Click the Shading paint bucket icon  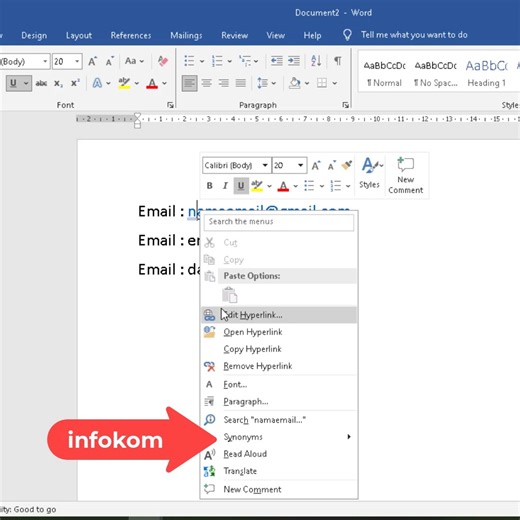295,83
